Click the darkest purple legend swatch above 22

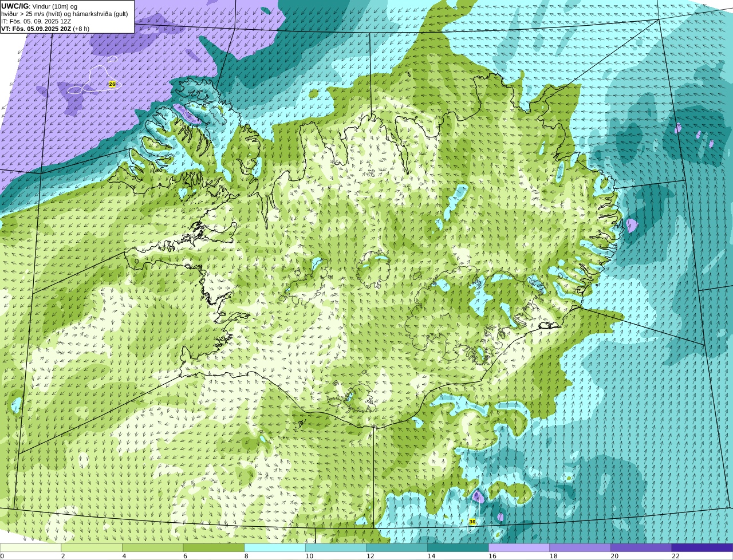tap(702, 547)
